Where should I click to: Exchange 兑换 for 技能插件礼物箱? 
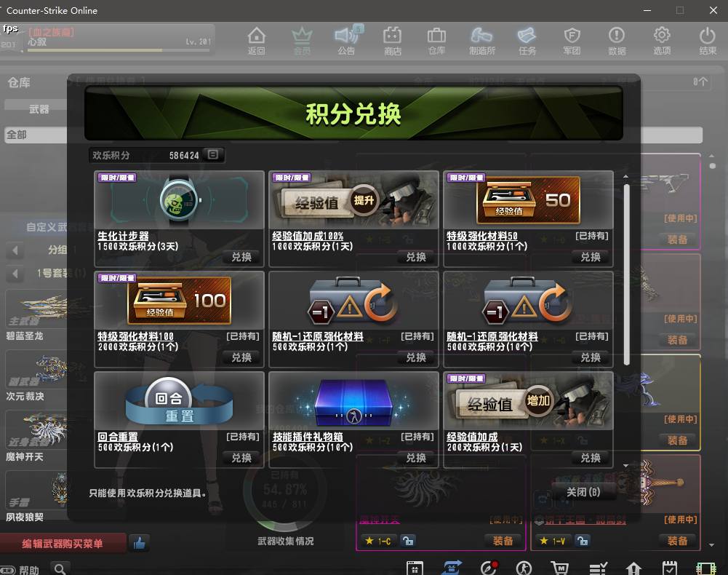416,457
